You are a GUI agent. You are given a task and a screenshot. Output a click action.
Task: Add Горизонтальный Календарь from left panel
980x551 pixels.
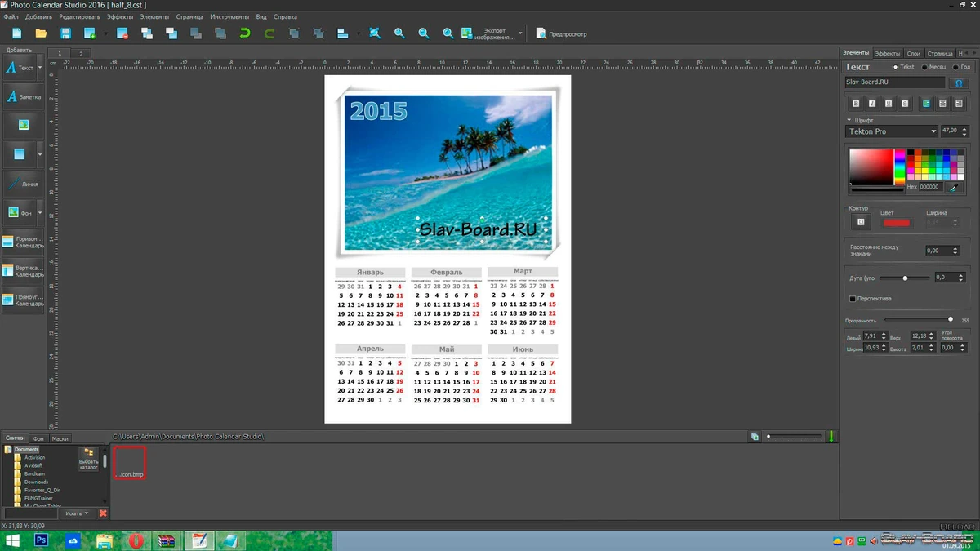tap(24, 242)
